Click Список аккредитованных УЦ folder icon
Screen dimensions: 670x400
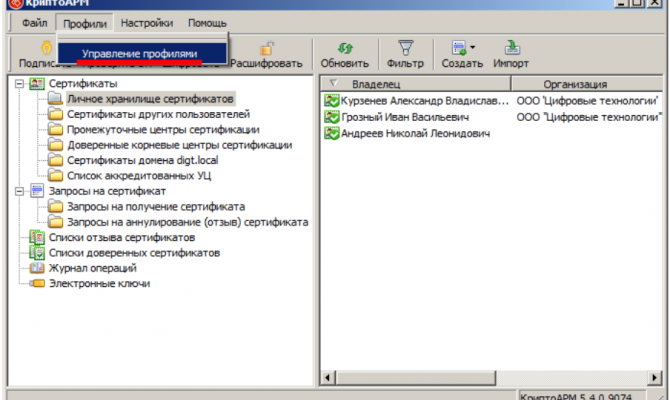coord(55,176)
